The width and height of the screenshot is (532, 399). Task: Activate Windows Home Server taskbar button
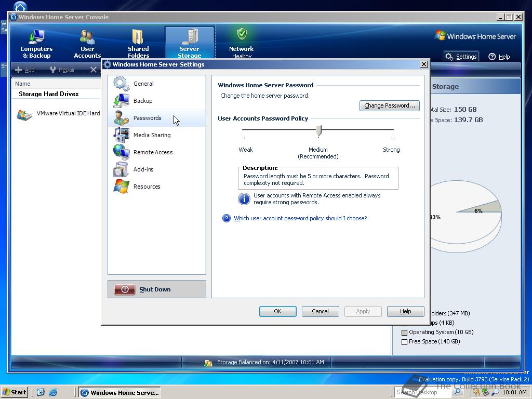119,393
